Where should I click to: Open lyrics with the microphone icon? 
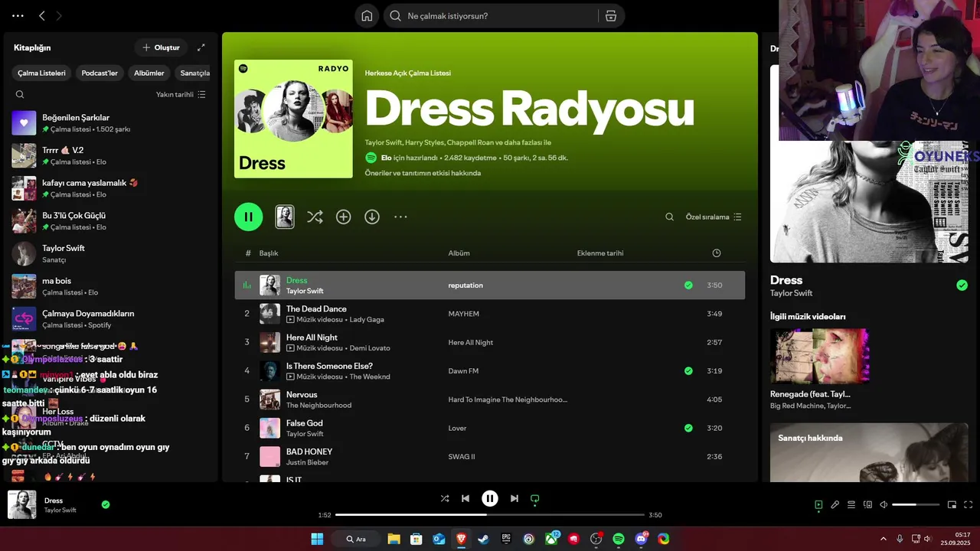(835, 505)
